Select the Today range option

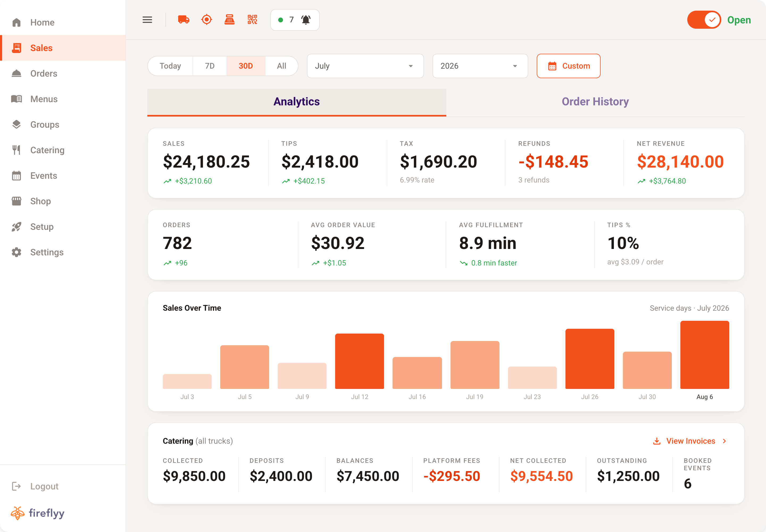click(170, 66)
